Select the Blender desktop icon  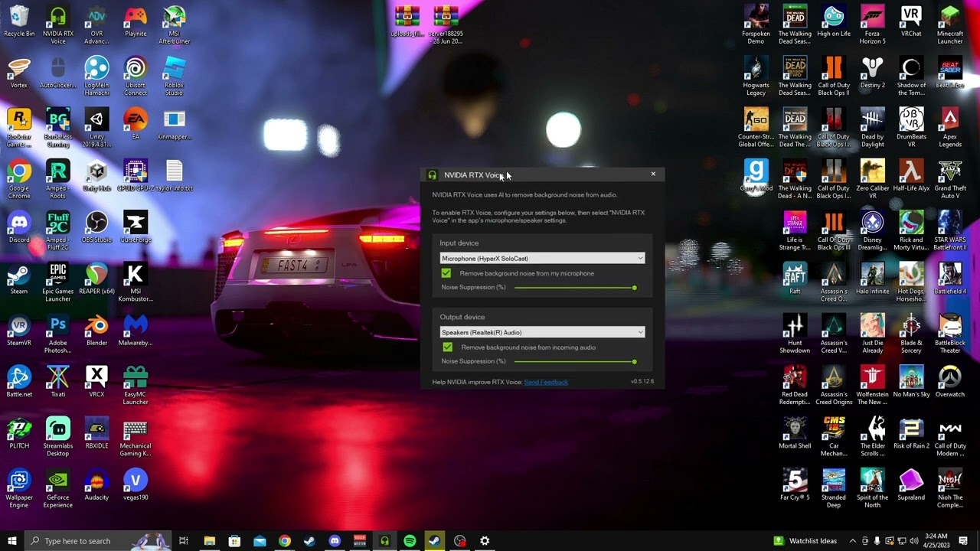click(x=96, y=331)
